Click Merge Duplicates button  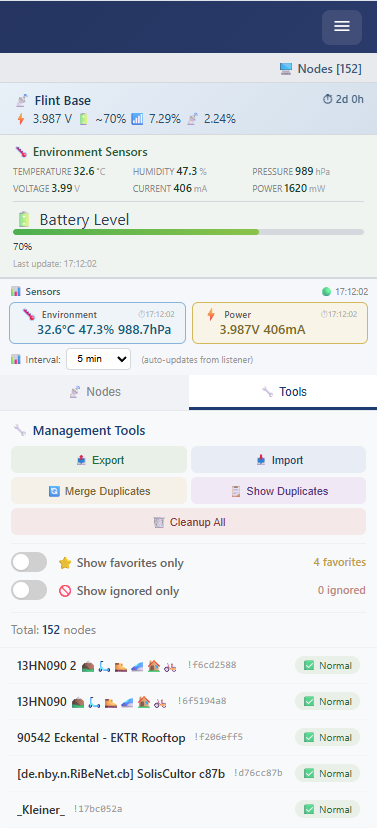tap(99, 491)
